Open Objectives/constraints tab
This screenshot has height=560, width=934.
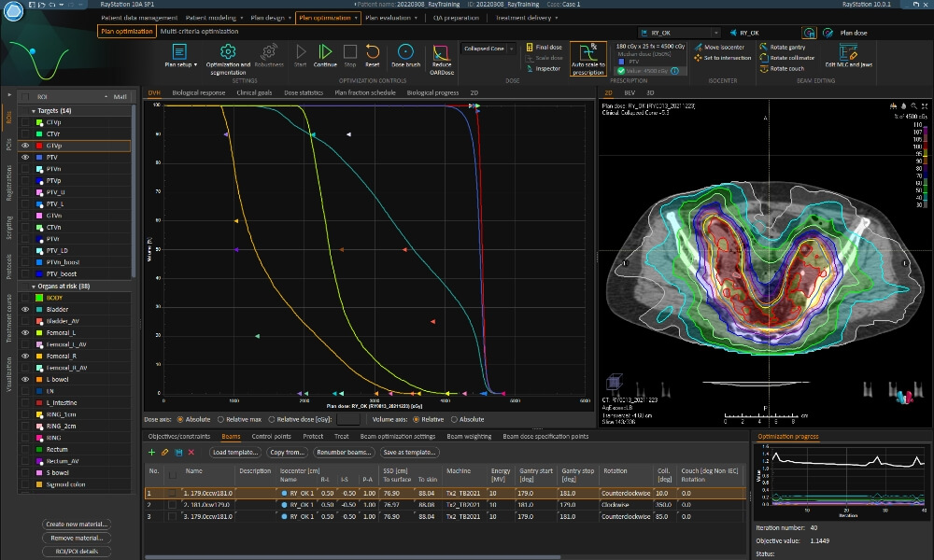click(x=179, y=436)
